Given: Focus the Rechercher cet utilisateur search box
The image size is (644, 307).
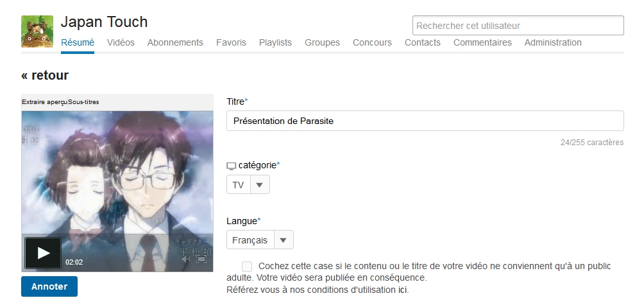Looking at the screenshot, I should [x=518, y=26].
